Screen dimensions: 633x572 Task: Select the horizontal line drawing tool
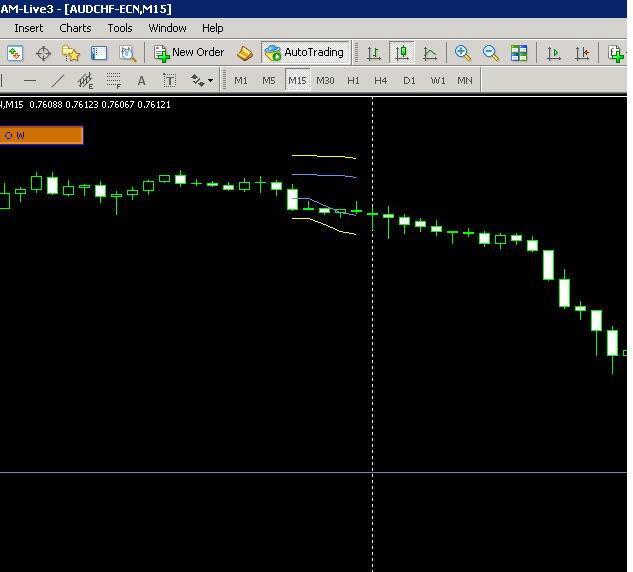point(30,81)
